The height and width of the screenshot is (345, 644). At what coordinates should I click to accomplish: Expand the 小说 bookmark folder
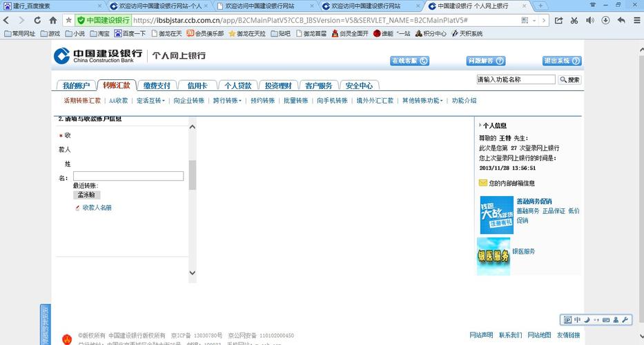(x=75, y=33)
